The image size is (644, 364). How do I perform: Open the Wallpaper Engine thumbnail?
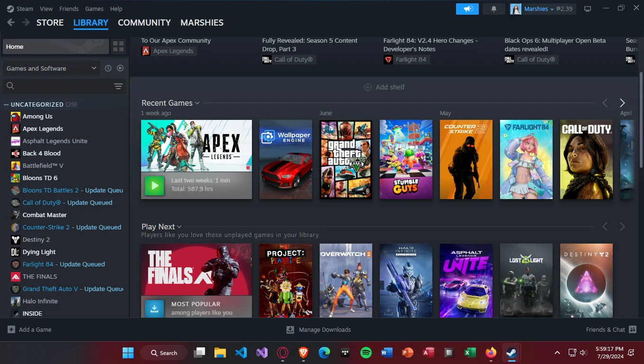[x=286, y=159]
